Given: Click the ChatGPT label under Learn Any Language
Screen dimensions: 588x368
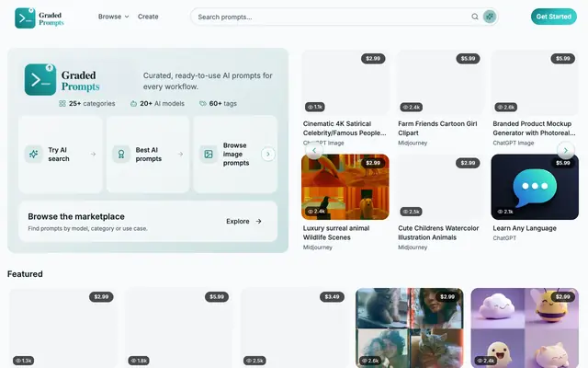Looking at the screenshot, I should coord(504,238).
